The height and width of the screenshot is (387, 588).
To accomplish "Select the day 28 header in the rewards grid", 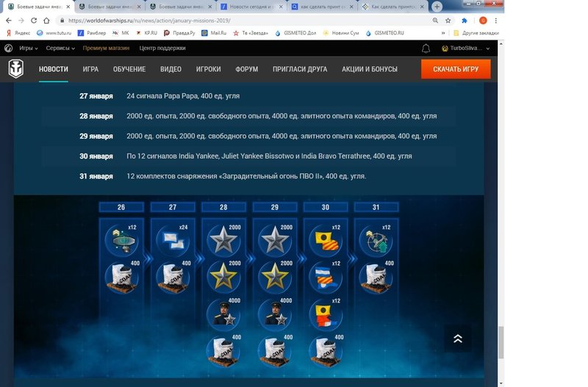I will [223, 207].
